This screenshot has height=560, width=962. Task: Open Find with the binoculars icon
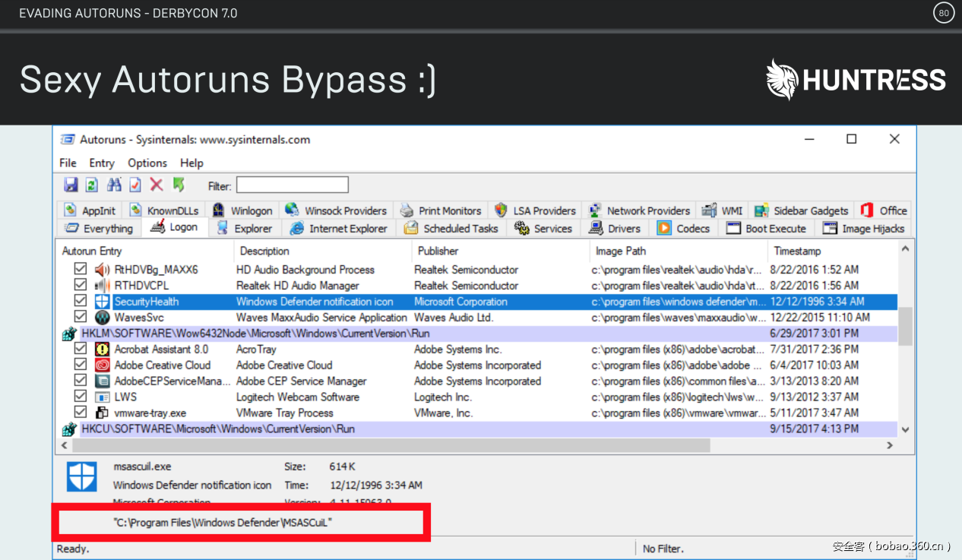click(114, 185)
